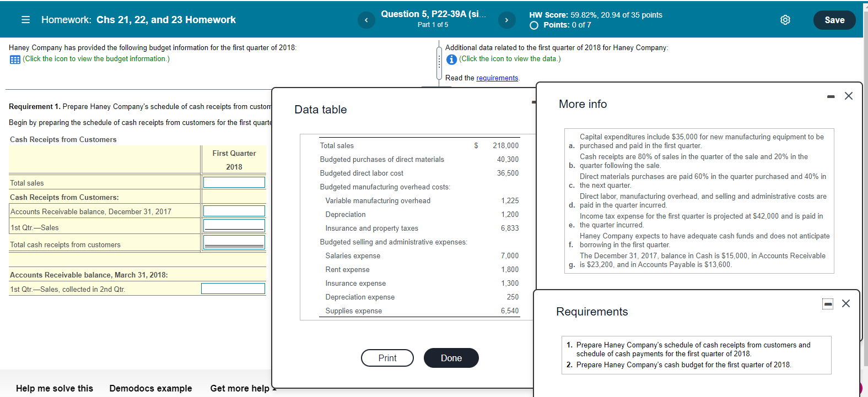Viewport: 868px width, 397px height.
Task: Click the Total sales input field
Action: pos(234,182)
